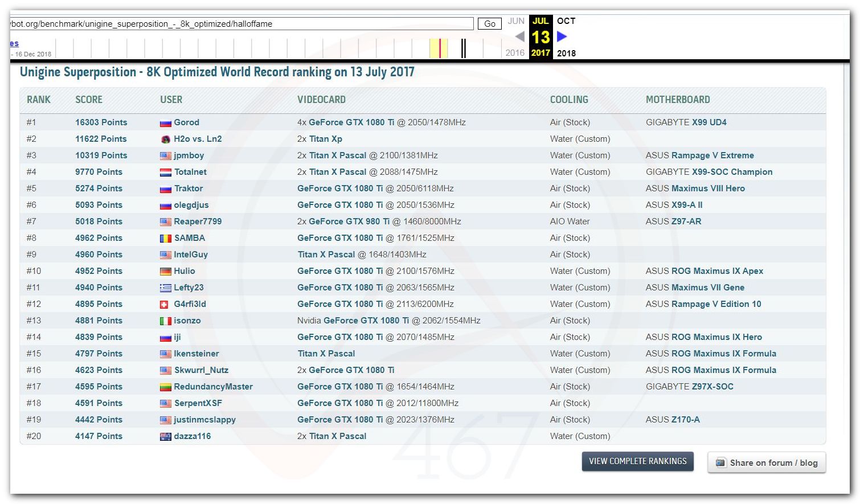Screen dimensions: 860x504
Task: Click the Lithuanian flag beside RedundancyMaster
Action: coord(166,387)
